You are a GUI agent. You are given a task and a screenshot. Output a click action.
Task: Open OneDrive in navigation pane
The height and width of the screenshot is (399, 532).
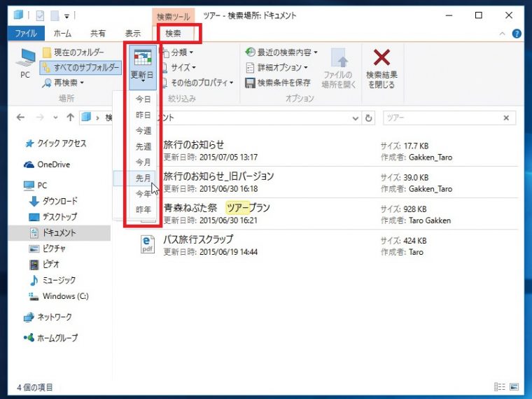47,164
